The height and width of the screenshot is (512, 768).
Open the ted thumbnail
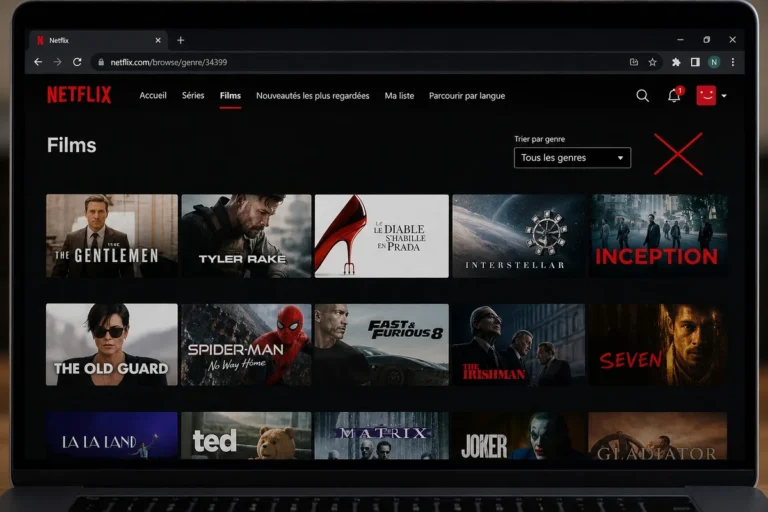(246, 435)
